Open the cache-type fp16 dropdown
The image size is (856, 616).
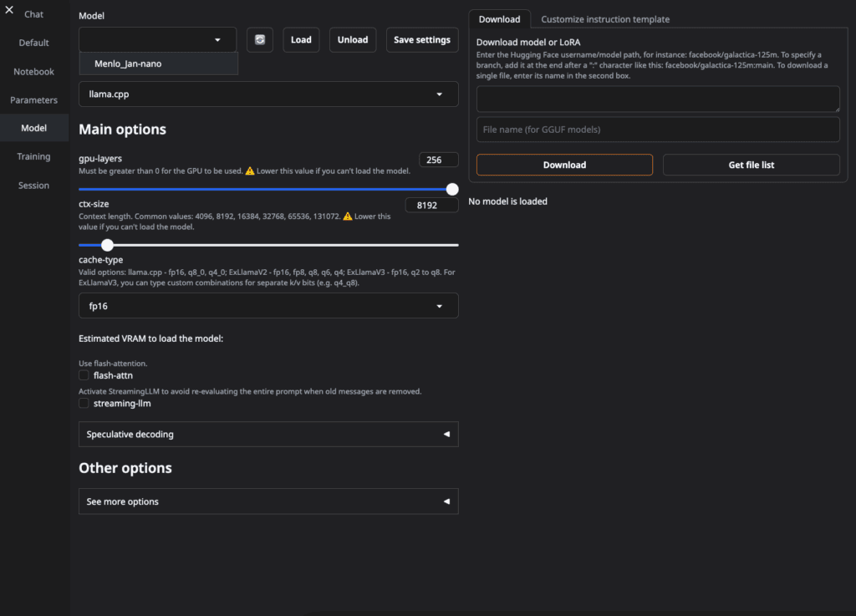point(268,306)
